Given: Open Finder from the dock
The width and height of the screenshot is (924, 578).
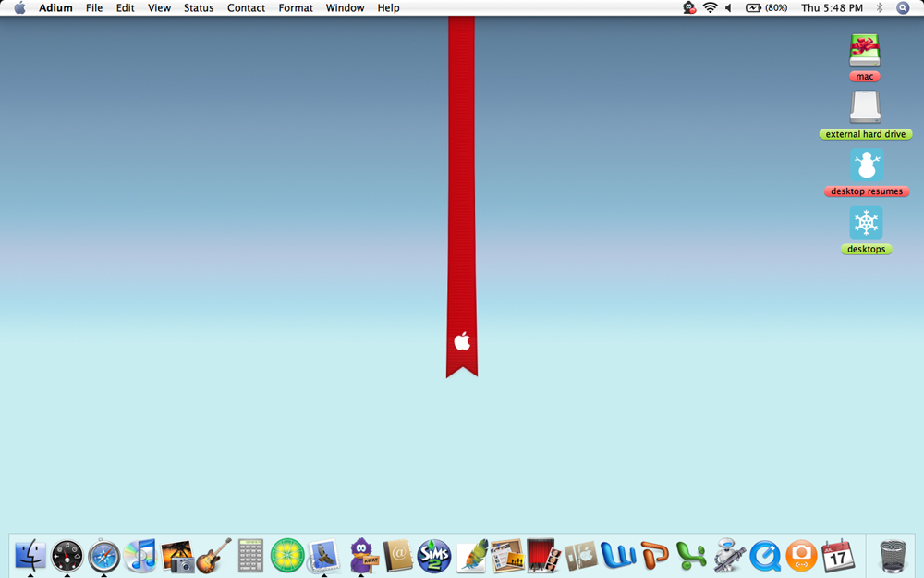Looking at the screenshot, I should pyautogui.click(x=30, y=556).
